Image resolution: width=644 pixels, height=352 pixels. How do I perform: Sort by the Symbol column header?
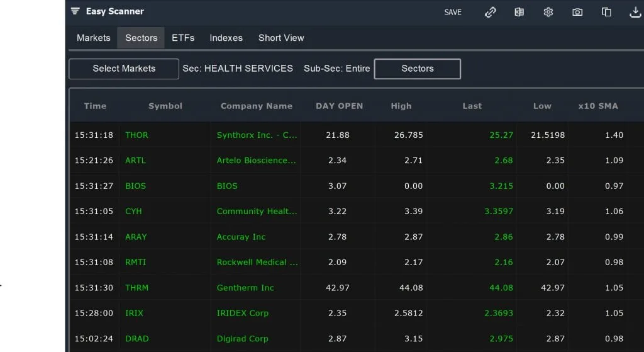165,106
